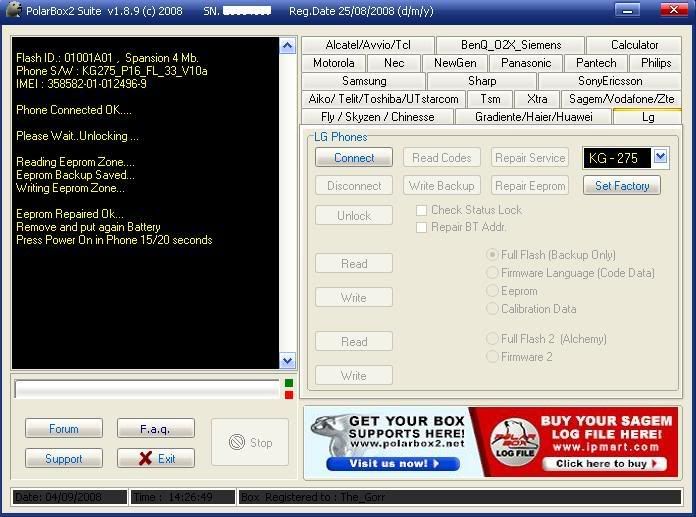
Task: Open the Nec tab
Action: (x=394, y=63)
